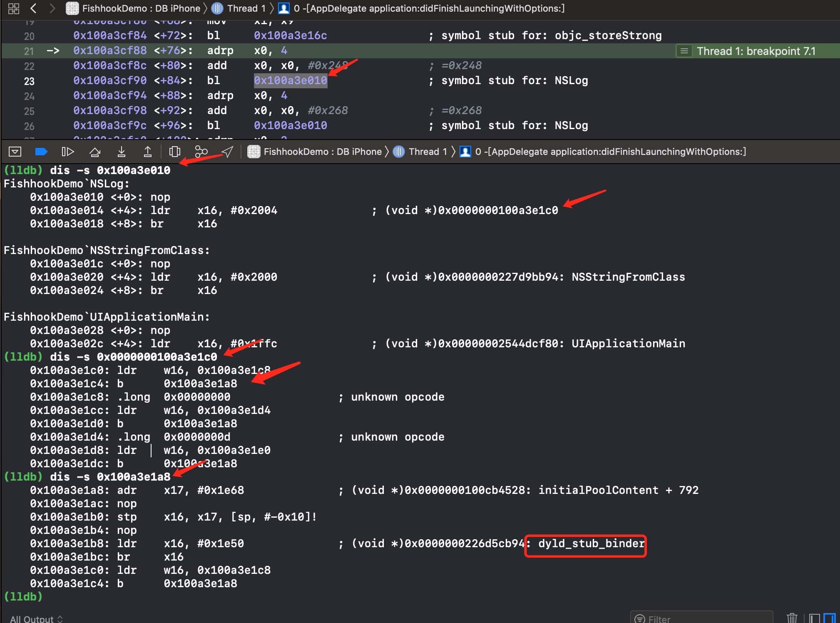This screenshot has height=623, width=840.
Task: Click gutter line number 24
Action: (x=29, y=96)
